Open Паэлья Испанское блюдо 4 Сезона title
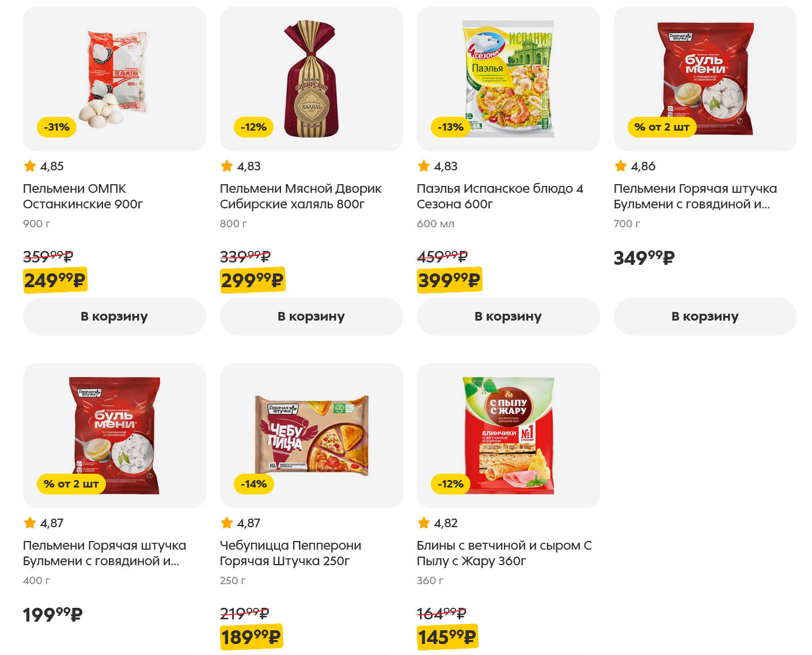The width and height of the screenshot is (812, 655). (x=499, y=196)
